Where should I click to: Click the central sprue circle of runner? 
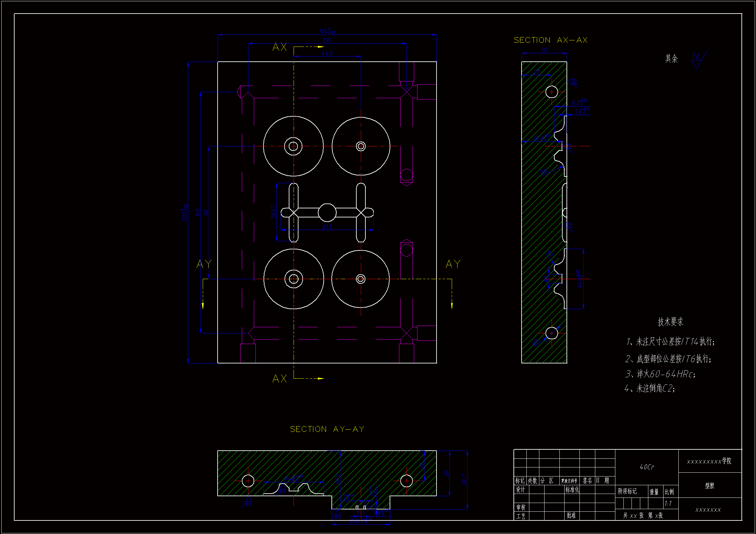coord(327,213)
